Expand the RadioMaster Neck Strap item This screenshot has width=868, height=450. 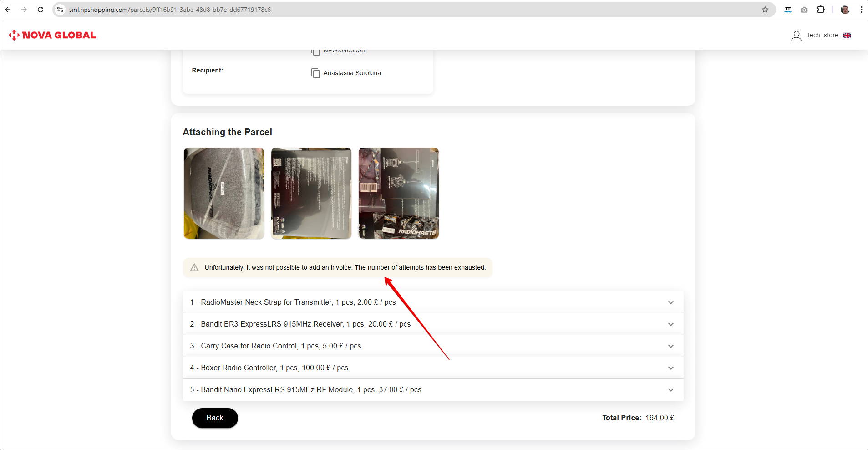click(x=670, y=302)
